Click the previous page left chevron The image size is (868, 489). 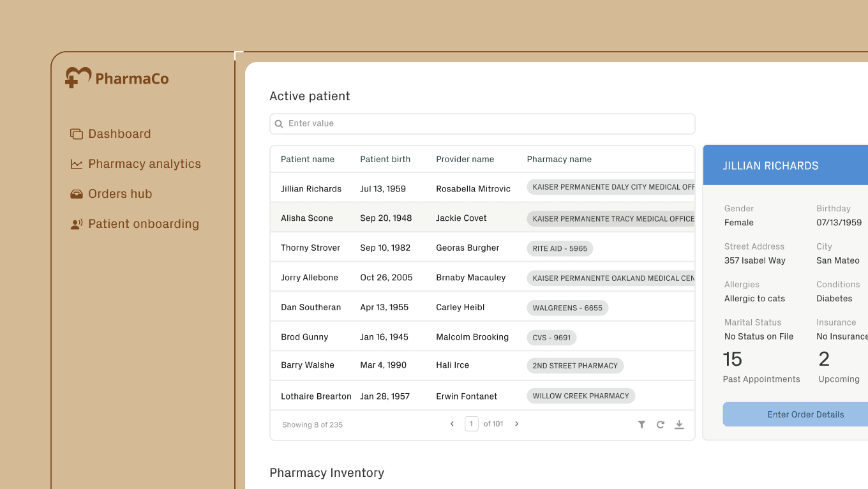[x=452, y=423]
